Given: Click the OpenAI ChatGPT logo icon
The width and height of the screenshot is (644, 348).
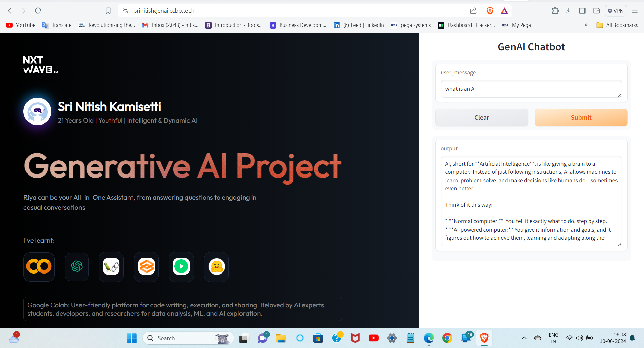Looking at the screenshot, I should [x=76, y=267].
